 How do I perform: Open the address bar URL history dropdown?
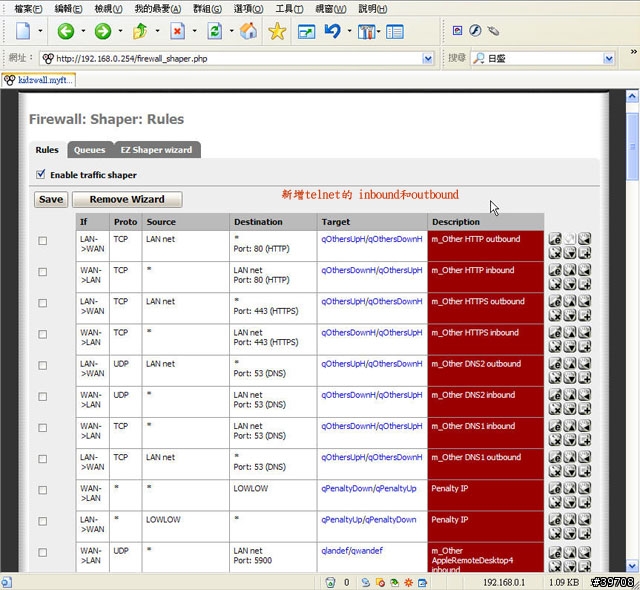coord(427,59)
